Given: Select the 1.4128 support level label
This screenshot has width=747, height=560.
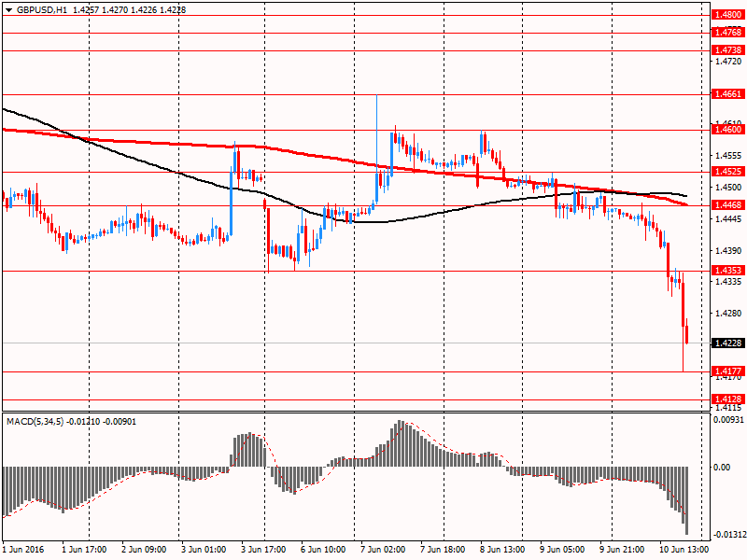Looking at the screenshot, I should coord(727,399).
